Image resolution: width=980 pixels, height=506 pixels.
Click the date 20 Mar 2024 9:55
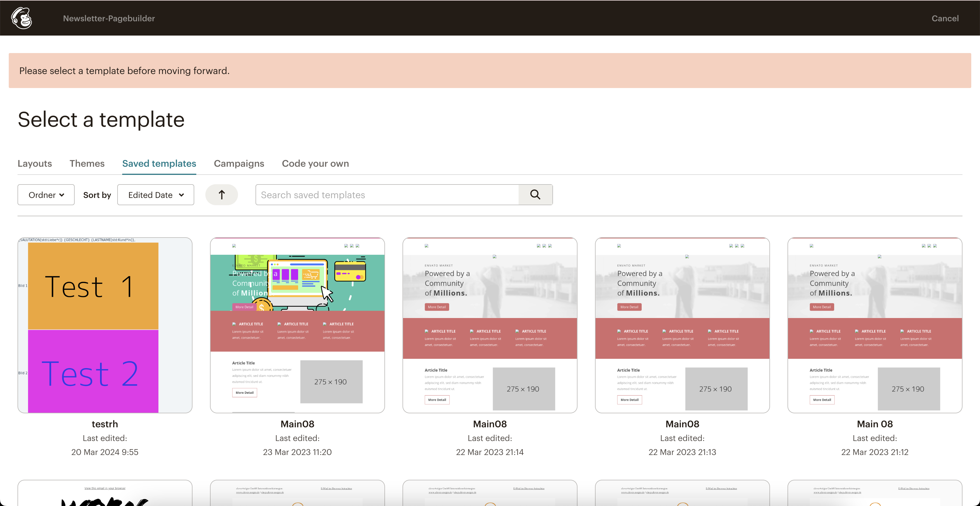click(105, 452)
